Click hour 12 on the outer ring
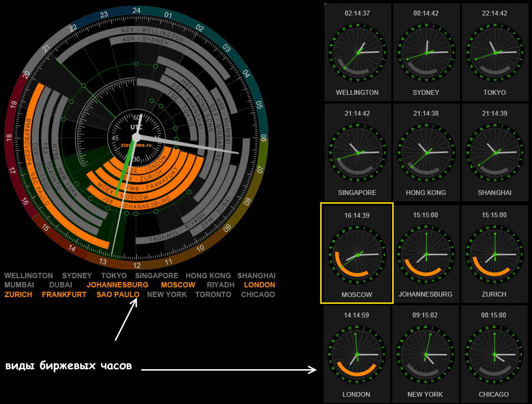 click(137, 265)
